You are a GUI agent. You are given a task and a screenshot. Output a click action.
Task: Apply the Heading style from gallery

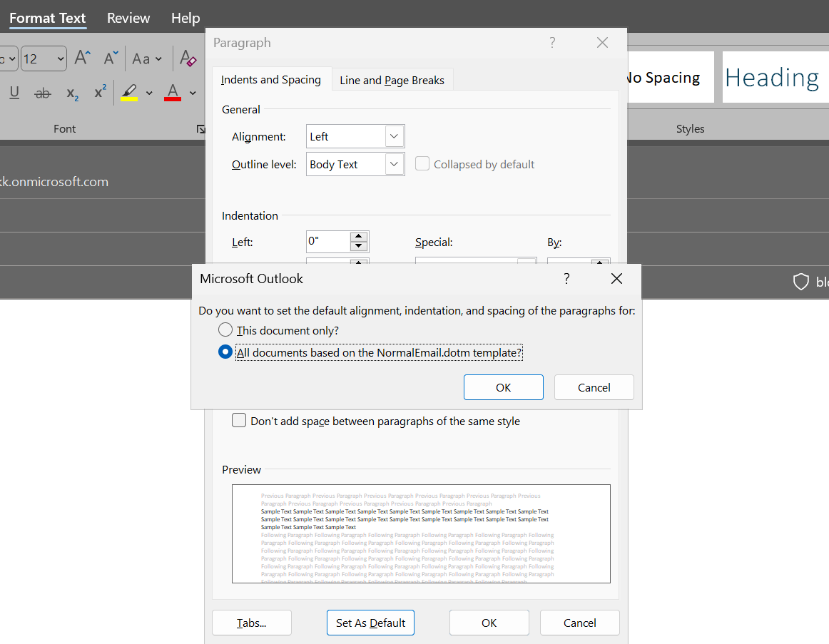click(775, 77)
